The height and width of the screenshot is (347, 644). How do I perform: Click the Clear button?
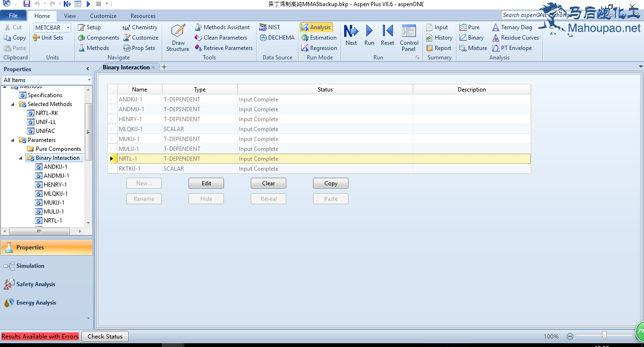(269, 183)
